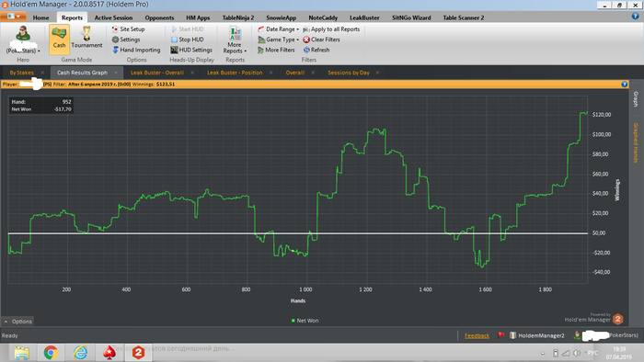Open the Feedback link

pos(477,335)
